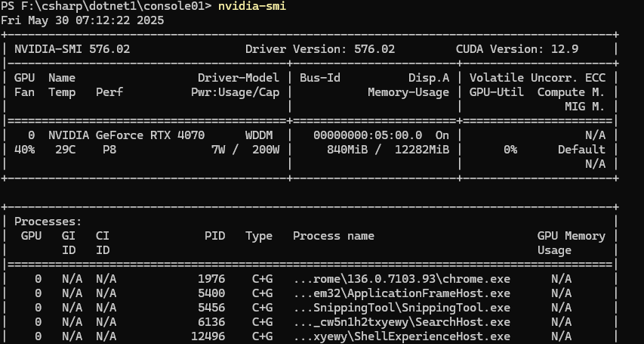Click the CUDA Version 12.9 text

[x=516, y=49]
